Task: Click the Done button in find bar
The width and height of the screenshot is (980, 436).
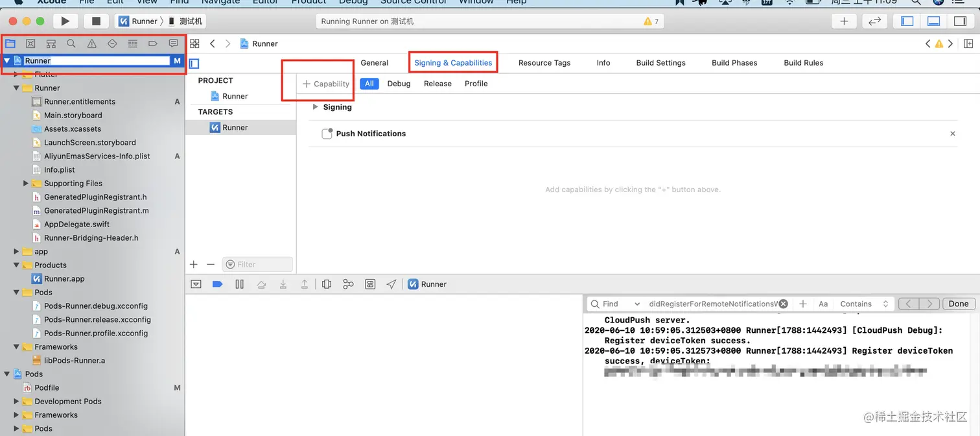Action: click(959, 304)
